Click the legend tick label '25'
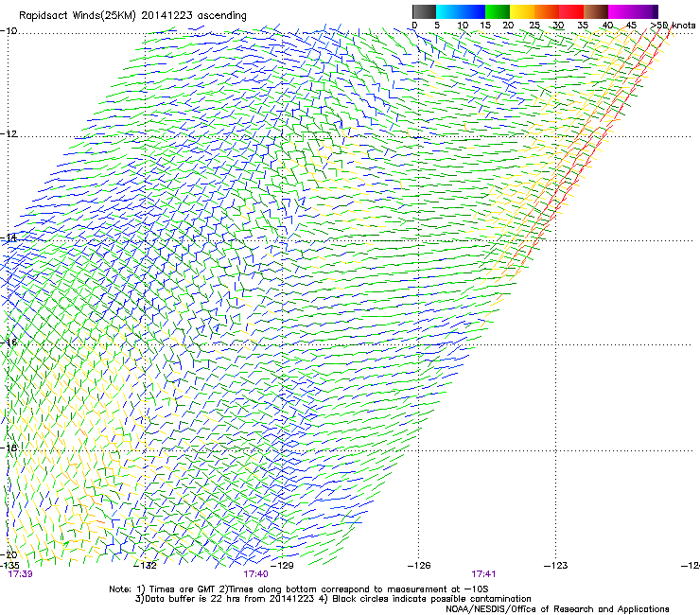 point(534,26)
